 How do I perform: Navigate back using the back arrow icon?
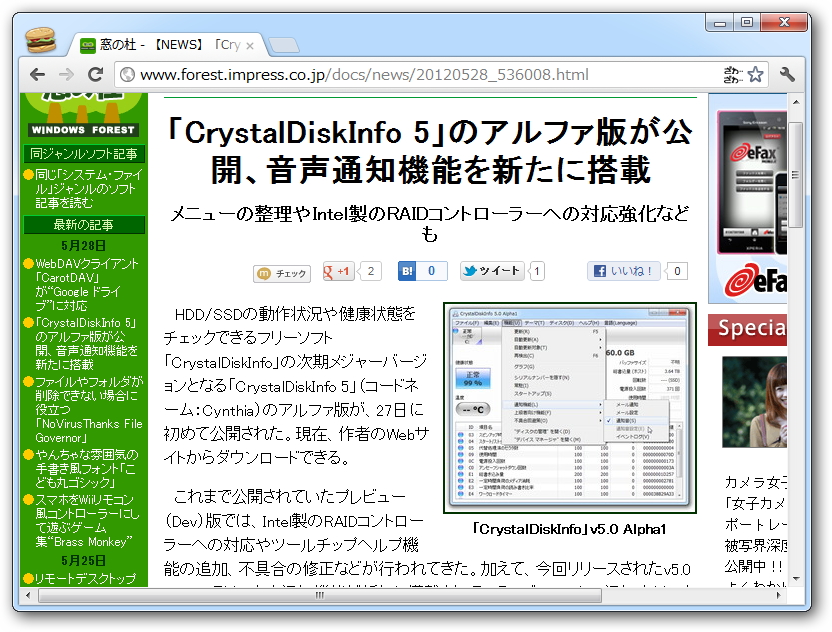point(37,73)
